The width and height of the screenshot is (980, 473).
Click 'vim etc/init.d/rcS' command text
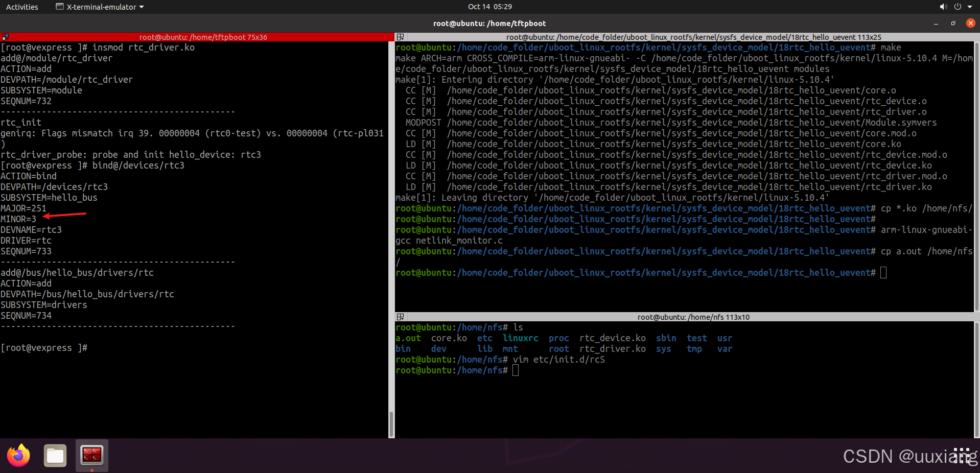click(x=559, y=360)
